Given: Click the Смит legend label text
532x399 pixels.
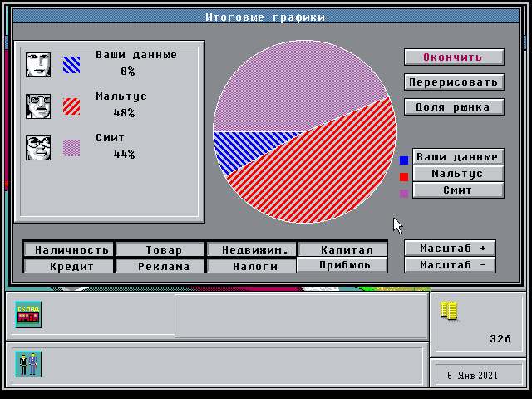Looking at the screenshot, I should click(x=110, y=138).
